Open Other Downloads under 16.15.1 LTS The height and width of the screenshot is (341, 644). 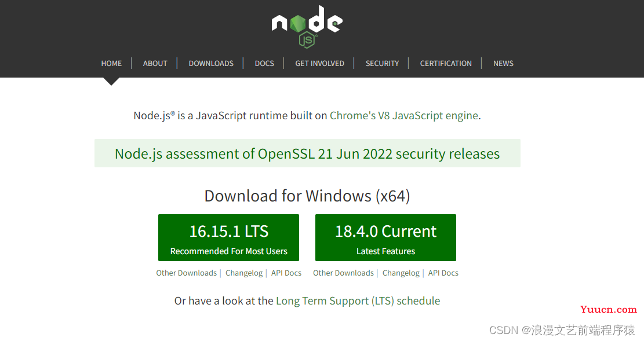pyautogui.click(x=187, y=273)
